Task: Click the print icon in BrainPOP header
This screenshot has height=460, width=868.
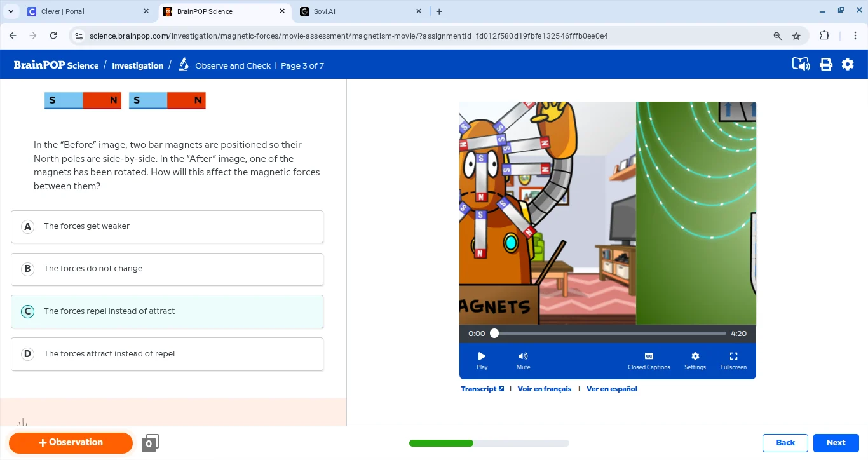Action: [x=825, y=64]
